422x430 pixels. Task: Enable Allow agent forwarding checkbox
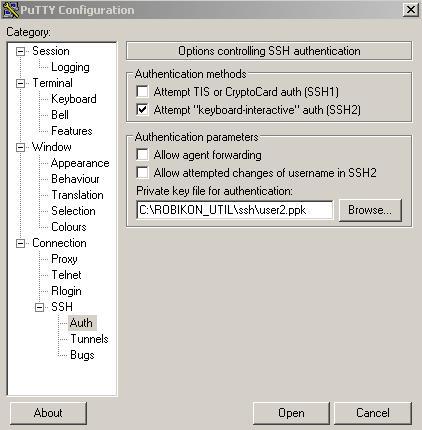coord(142,155)
